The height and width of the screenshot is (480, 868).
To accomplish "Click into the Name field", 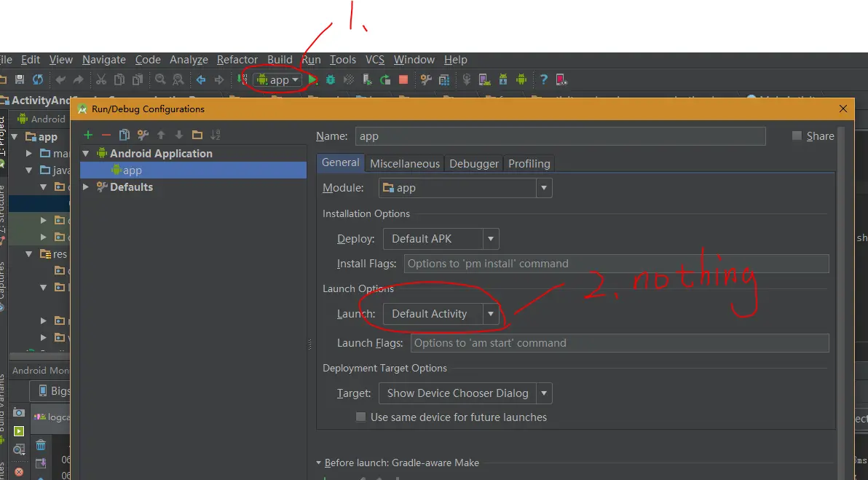I will pyautogui.click(x=560, y=136).
